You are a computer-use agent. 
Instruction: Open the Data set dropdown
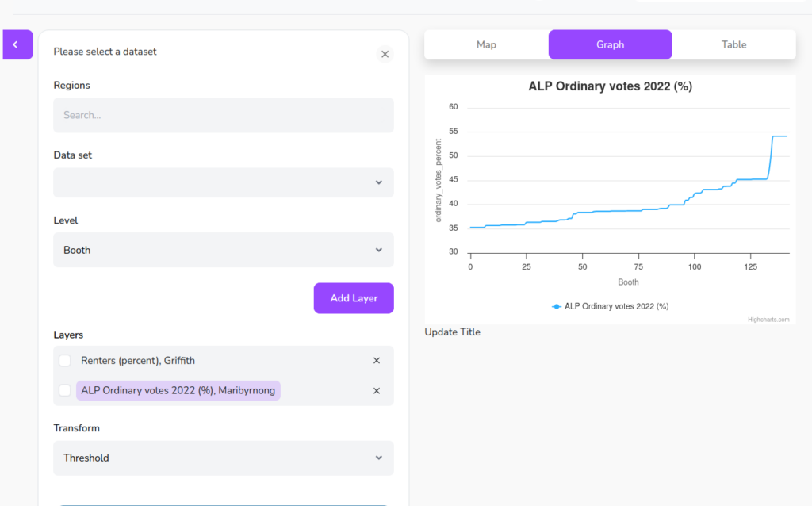[x=224, y=182]
